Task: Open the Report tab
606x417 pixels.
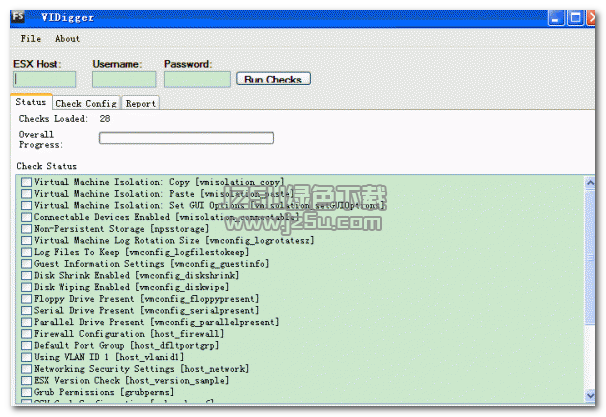Action: click(x=141, y=103)
